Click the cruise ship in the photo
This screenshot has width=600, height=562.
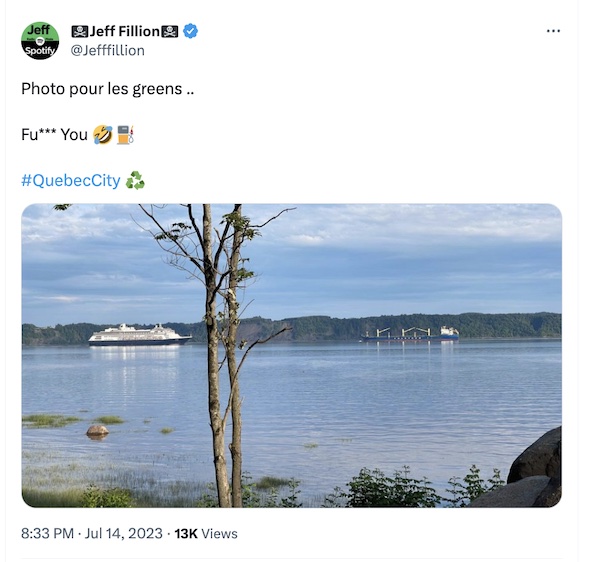(140, 335)
